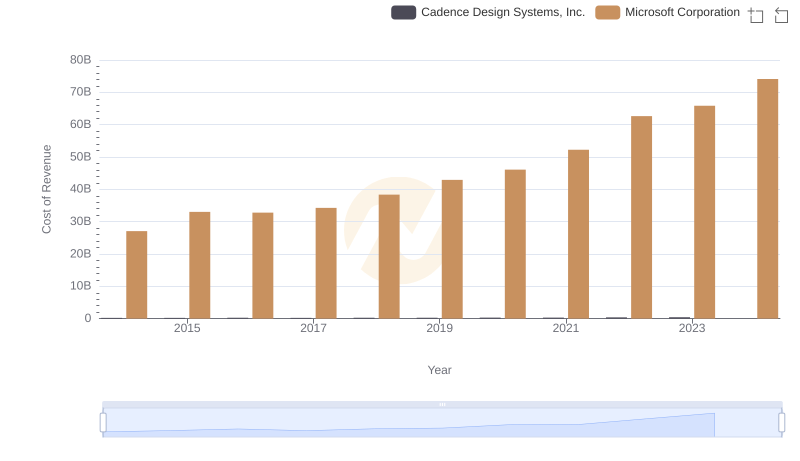The height and width of the screenshot is (461, 800).
Task: Select Microsoft bar for 2021
Action: pos(579,234)
